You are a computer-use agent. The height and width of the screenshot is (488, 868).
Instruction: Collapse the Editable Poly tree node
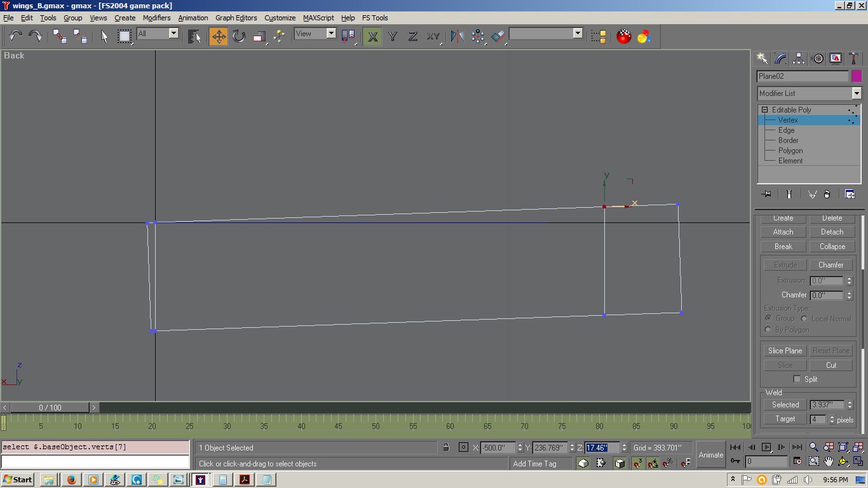coord(765,110)
